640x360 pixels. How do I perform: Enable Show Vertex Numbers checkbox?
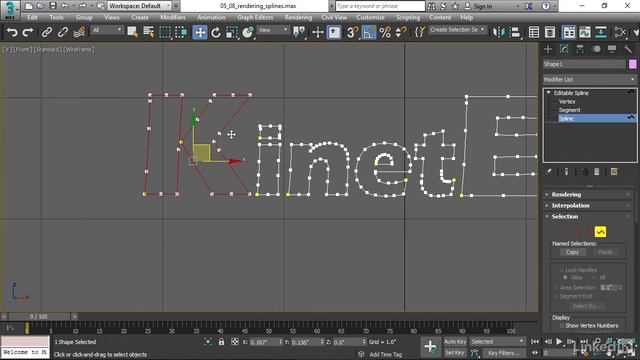(562, 326)
